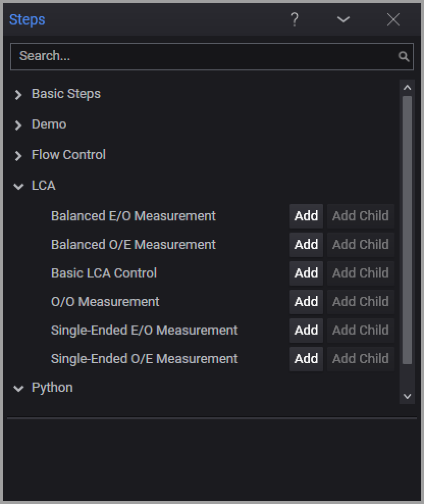Screen dimensions: 424x504
Task: Focus the Search input field
Action: pyautogui.click(x=204, y=56)
